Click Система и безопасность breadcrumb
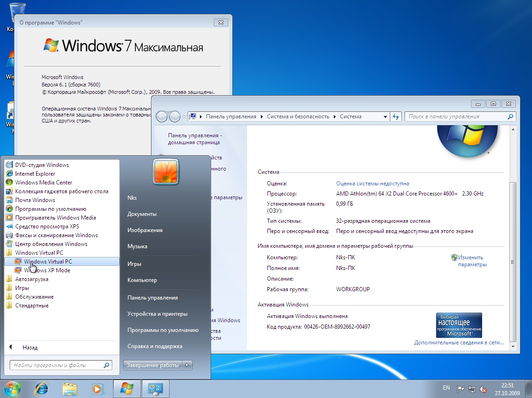 coord(298,117)
